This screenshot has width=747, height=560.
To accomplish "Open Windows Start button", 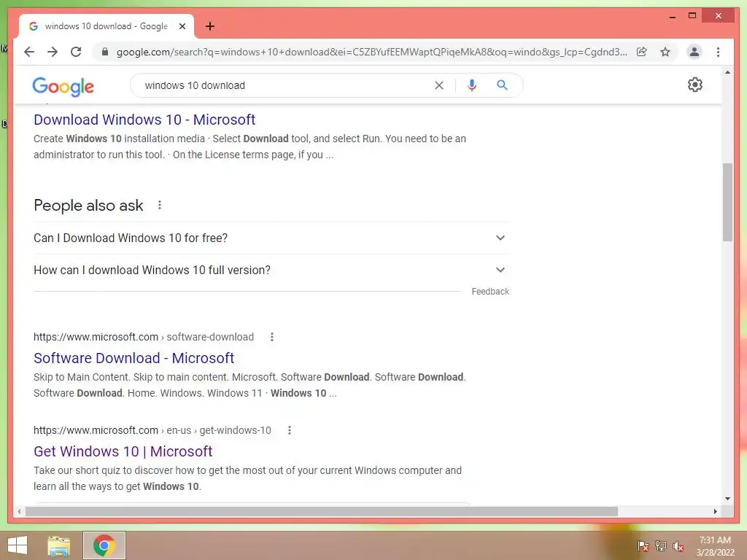I will pyautogui.click(x=18, y=545).
